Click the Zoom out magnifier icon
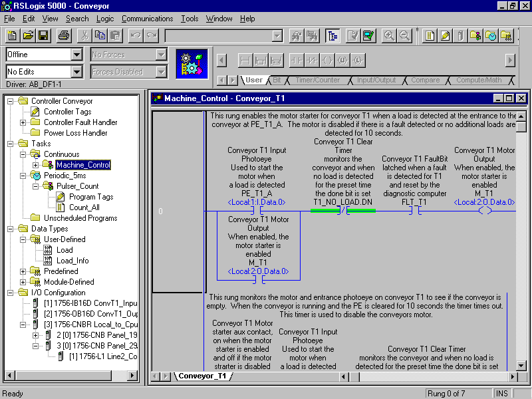 click(404, 35)
